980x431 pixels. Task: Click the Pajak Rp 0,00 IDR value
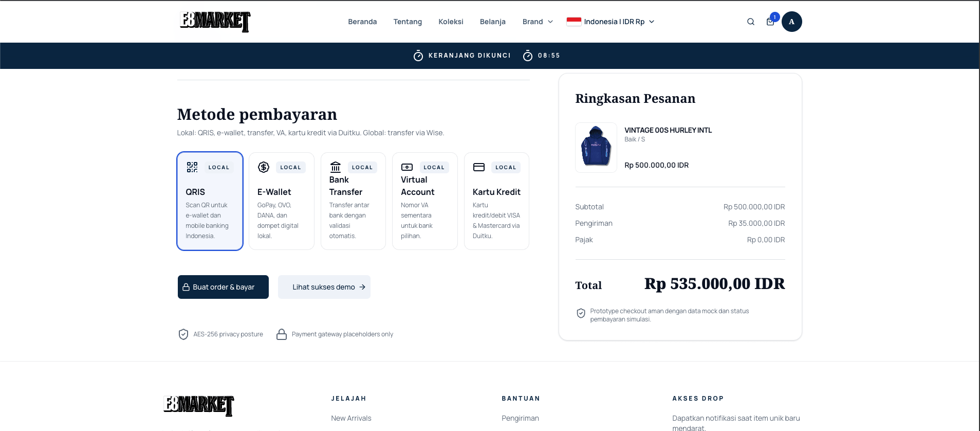(x=766, y=240)
